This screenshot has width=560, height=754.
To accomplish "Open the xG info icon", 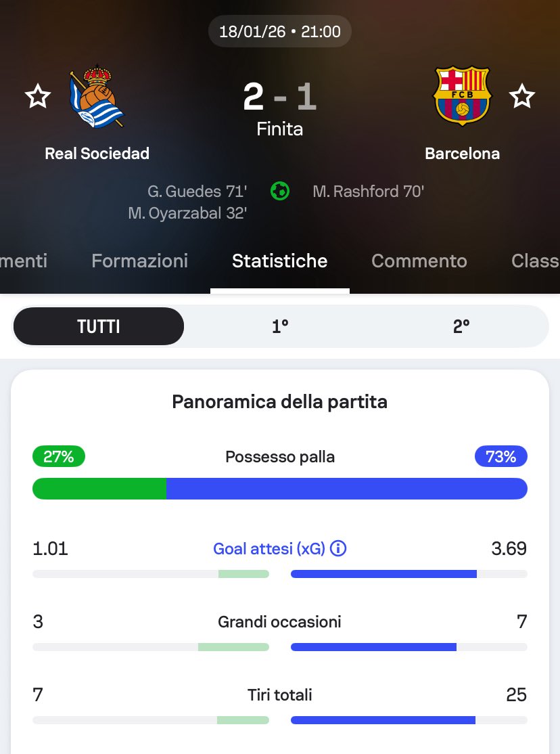I will pos(338,548).
